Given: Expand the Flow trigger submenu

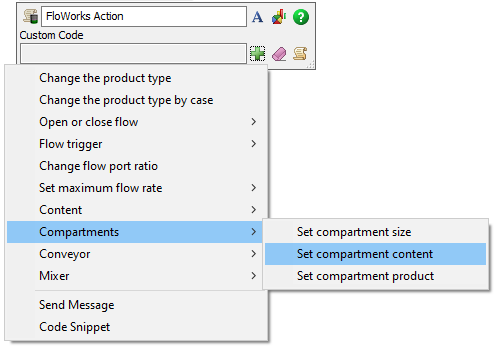Looking at the screenshot, I should 137,144.
